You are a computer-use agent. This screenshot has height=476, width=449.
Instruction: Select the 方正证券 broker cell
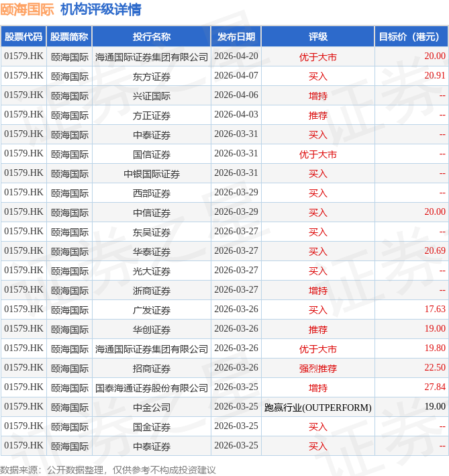tap(152, 115)
